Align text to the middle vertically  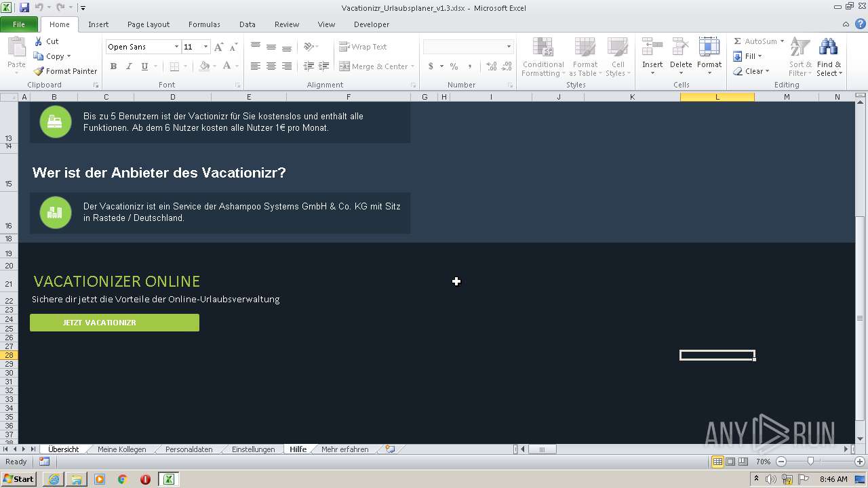click(x=271, y=47)
